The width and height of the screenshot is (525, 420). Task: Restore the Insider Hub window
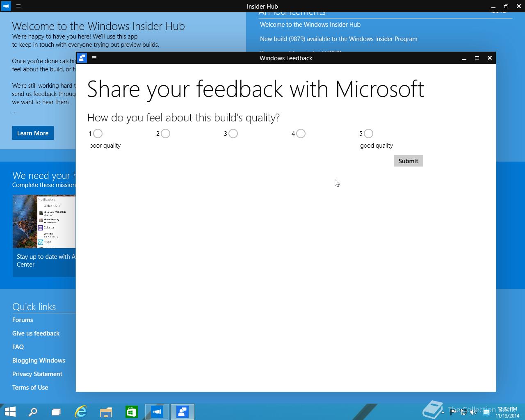tap(506, 6)
